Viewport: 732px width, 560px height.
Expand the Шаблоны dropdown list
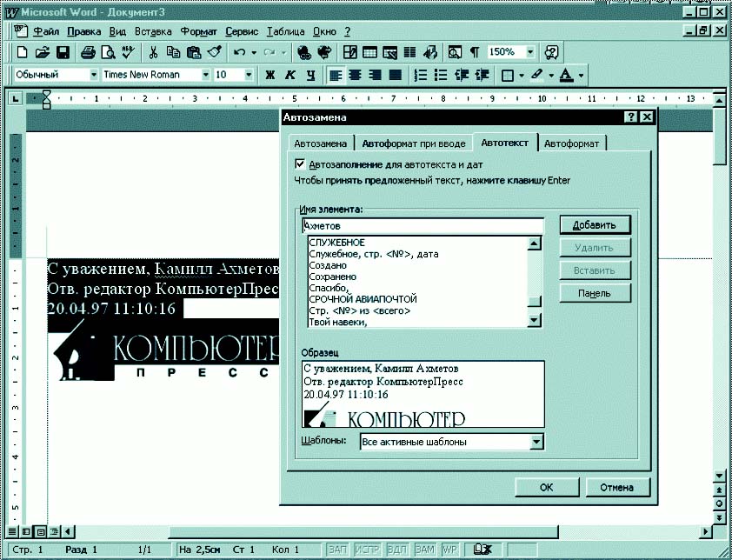pos(536,442)
